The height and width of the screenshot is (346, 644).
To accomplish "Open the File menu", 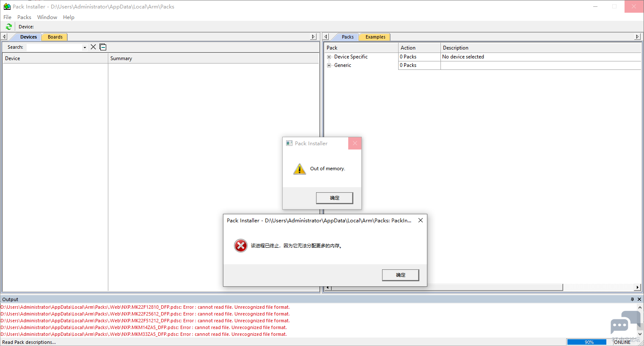I will pyautogui.click(x=8, y=17).
